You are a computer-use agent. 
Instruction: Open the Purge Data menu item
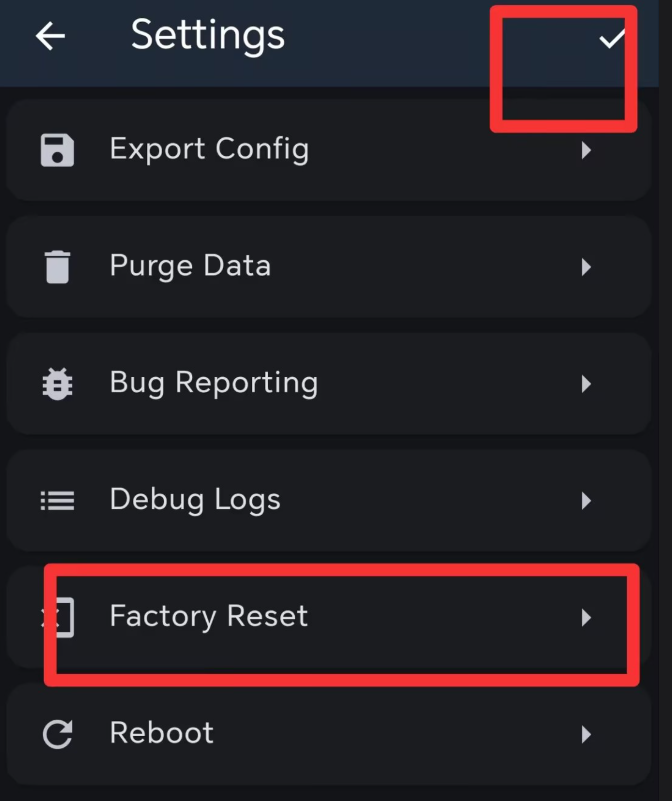(190, 266)
